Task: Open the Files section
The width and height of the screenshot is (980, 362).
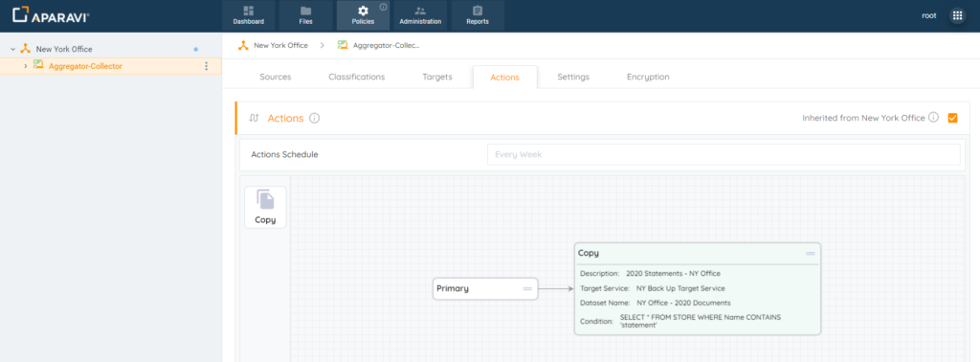Action: coord(305,15)
